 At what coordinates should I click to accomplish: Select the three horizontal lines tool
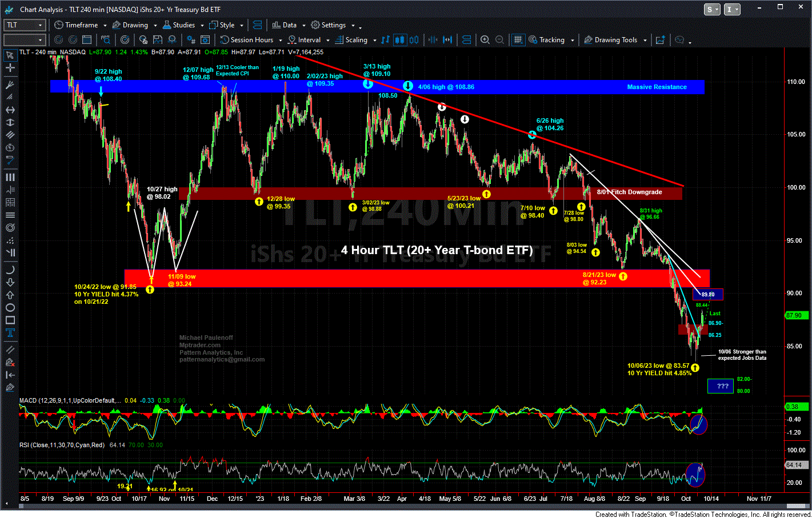coord(10,215)
